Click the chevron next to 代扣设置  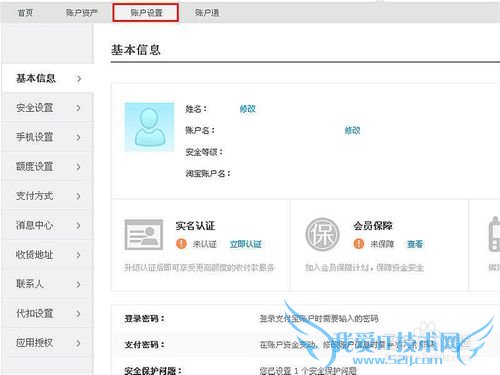(79, 314)
